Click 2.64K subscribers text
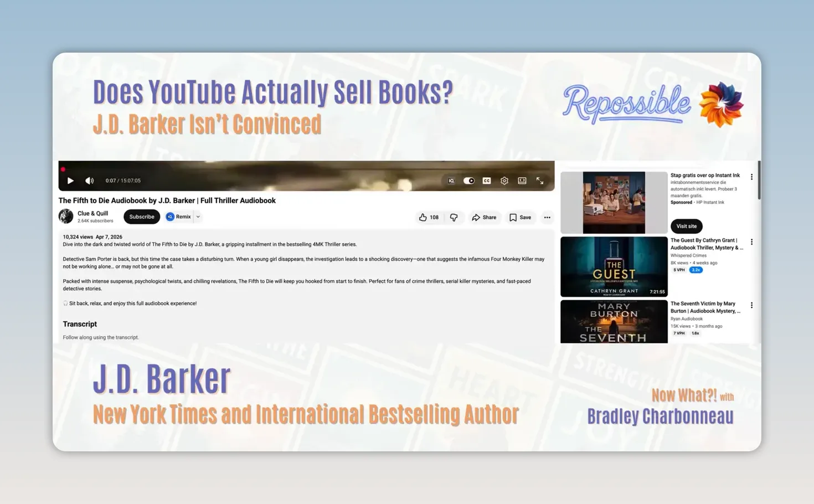The height and width of the screenshot is (504, 814). coord(95,220)
